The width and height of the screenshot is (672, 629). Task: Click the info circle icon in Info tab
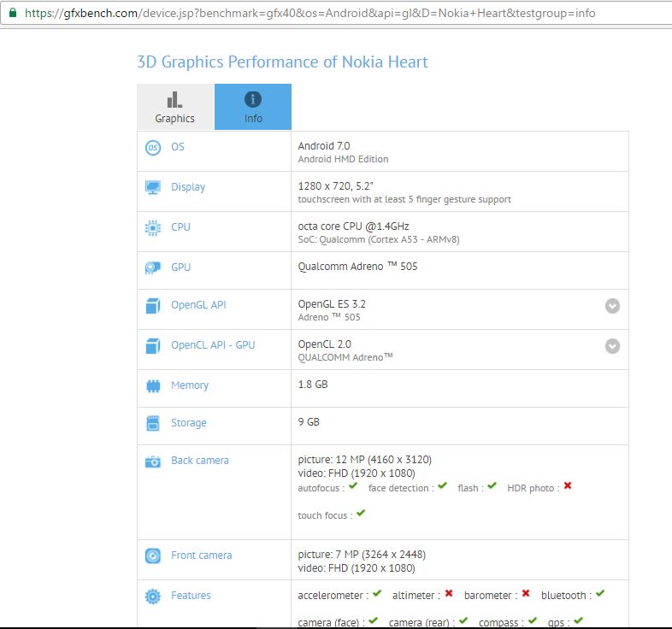click(x=253, y=99)
